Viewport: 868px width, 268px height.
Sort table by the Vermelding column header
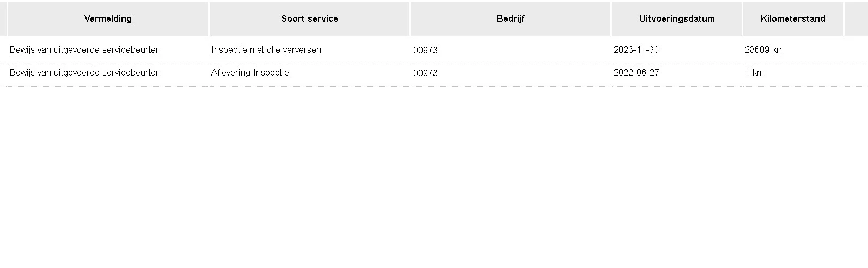click(108, 19)
